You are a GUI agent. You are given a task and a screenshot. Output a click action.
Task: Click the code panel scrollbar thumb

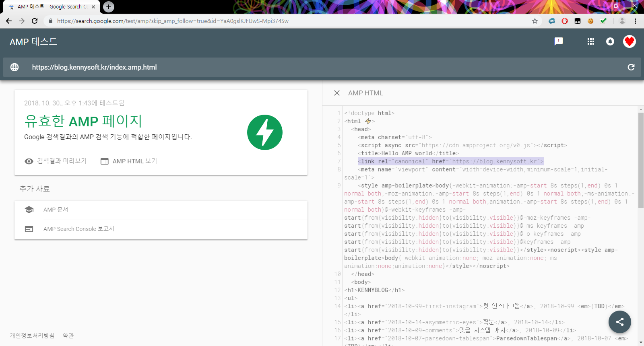[x=641, y=160]
